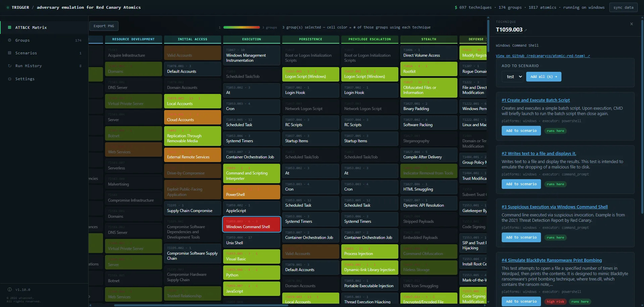
Task: Add test #4 BlackByte to scenario
Action: click(521, 301)
